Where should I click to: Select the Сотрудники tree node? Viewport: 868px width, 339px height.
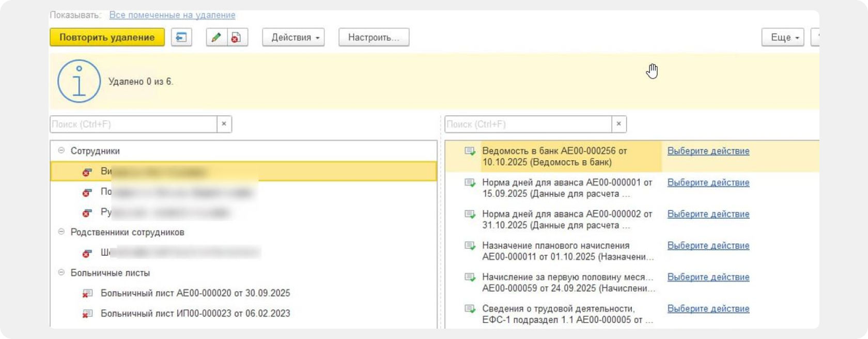(x=95, y=151)
